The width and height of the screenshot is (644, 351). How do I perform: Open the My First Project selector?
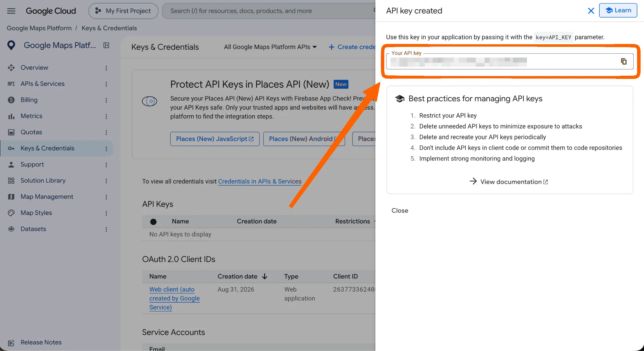pos(123,11)
